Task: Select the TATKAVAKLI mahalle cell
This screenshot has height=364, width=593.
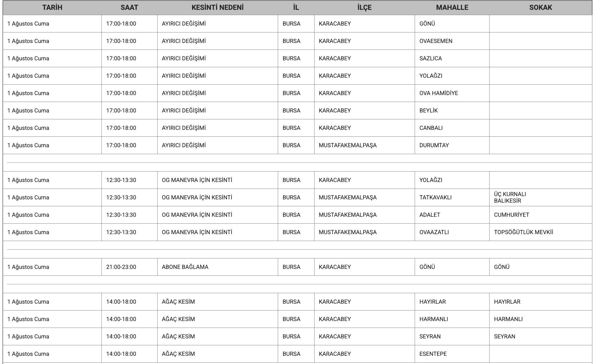Action: [435, 197]
